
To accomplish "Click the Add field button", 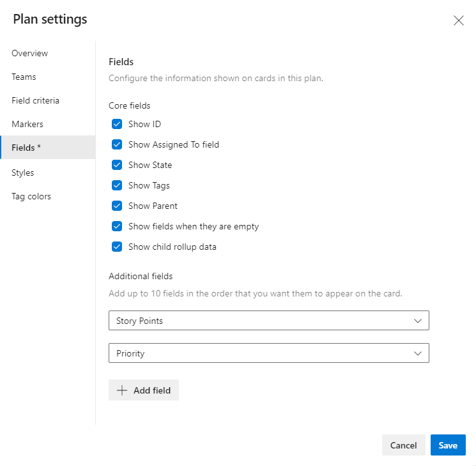I will pos(144,390).
